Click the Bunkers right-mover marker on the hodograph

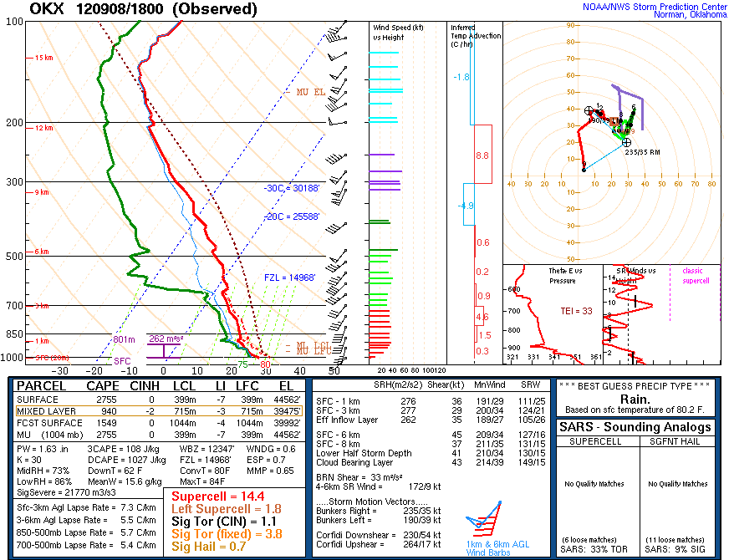click(x=626, y=142)
